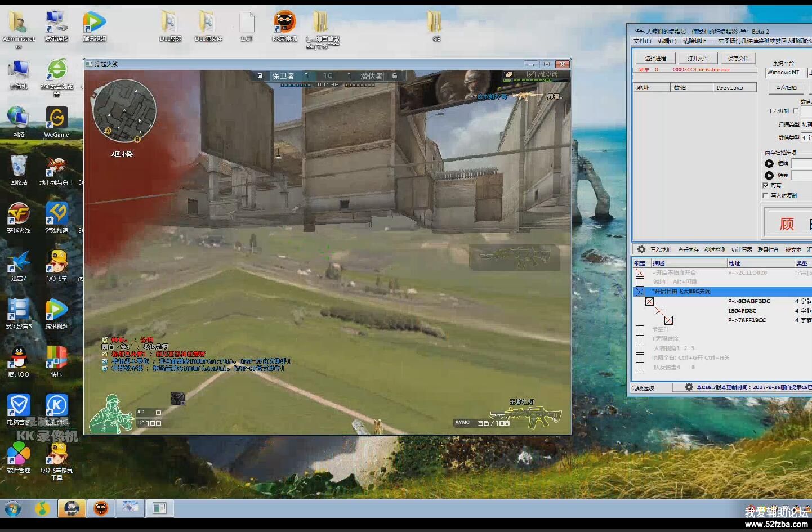Viewport: 812px width, 532px height.
Task: Toggle lock box for 地图全白 entry
Action: (x=640, y=358)
